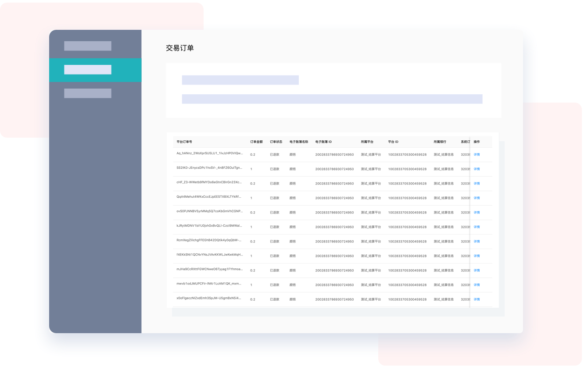Click 详情 for order mJHa9CcRXttFGWC
Viewport: 588px width, 370px height.
477,270
